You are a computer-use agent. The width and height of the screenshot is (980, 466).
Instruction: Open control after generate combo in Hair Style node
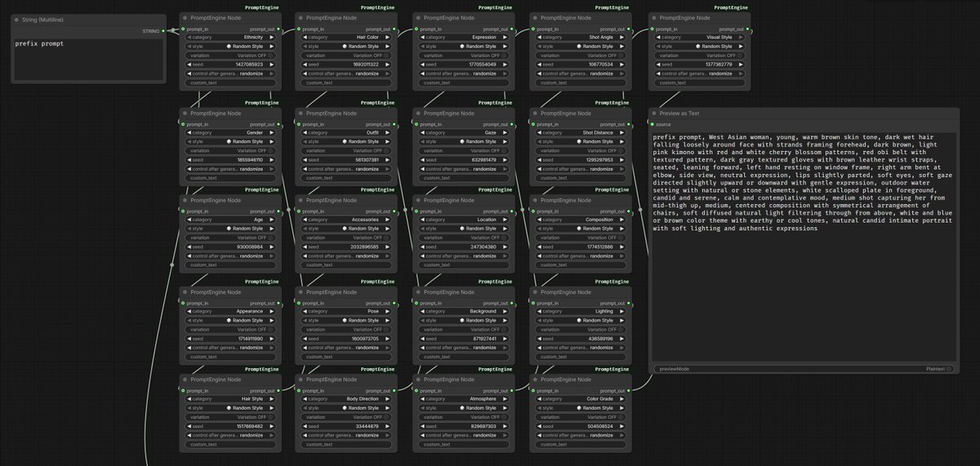231,435
